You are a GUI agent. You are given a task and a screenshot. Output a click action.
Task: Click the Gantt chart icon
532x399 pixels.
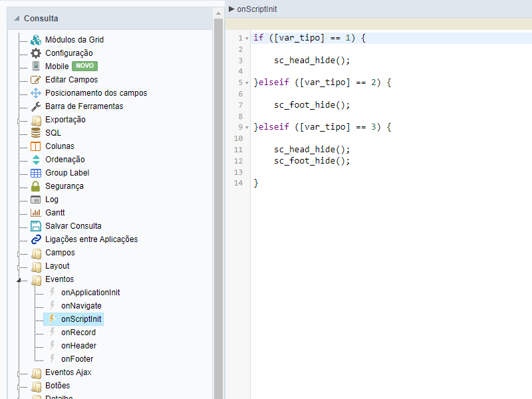pyautogui.click(x=36, y=213)
